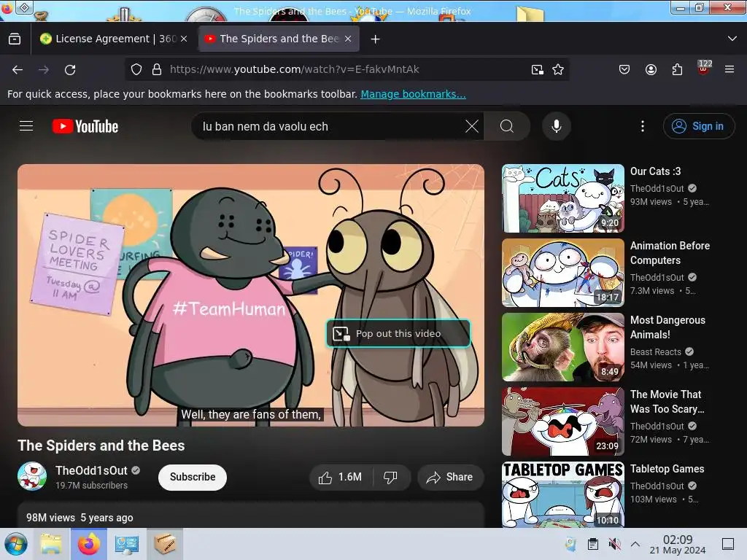Open the tracking protection shield icon

(x=136, y=69)
